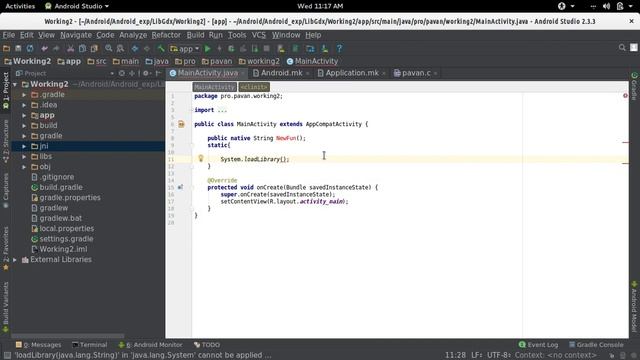The width and height of the screenshot is (640, 360).
Task: Switch to the pavan.c tab
Action: (416, 73)
